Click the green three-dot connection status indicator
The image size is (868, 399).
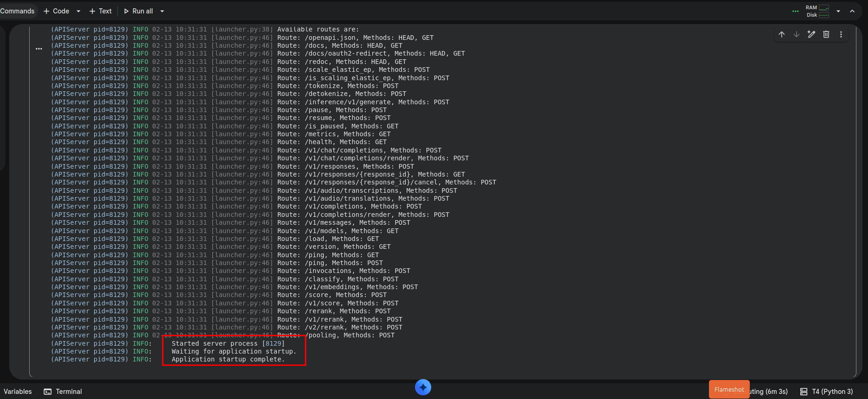point(796,11)
